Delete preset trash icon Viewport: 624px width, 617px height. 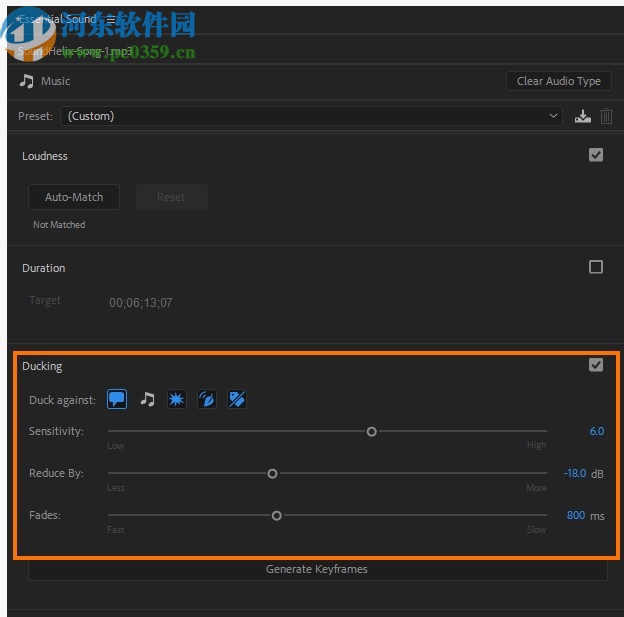[606, 116]
